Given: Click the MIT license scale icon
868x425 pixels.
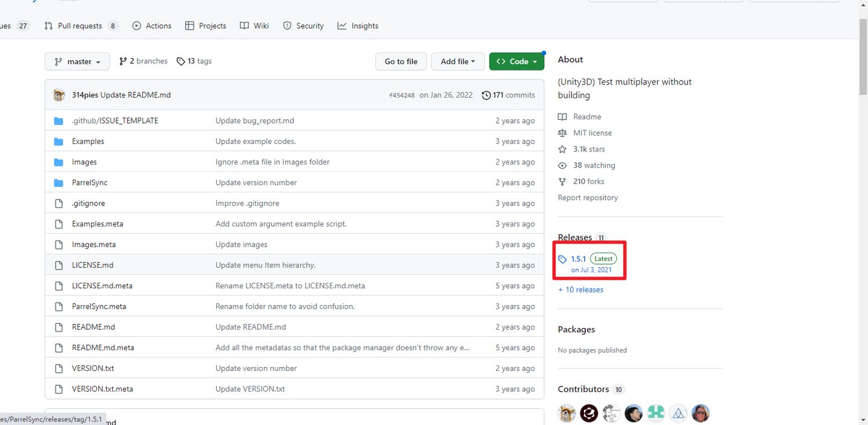Looking at the screenshot, I should 562,133.
